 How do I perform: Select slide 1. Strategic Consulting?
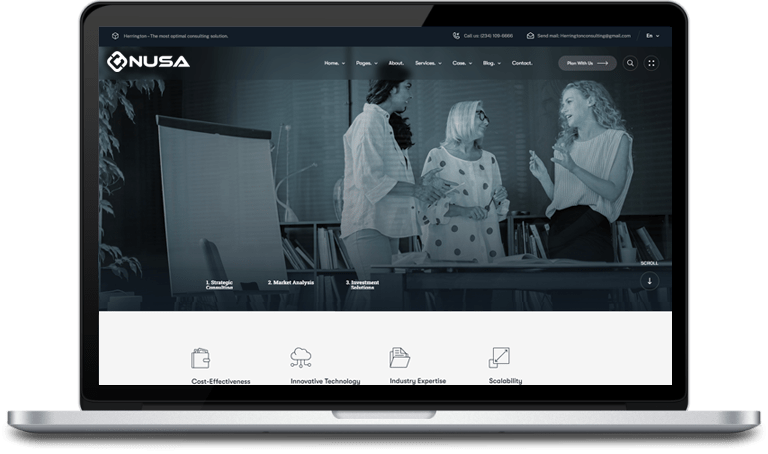click(x=219, y=285)
